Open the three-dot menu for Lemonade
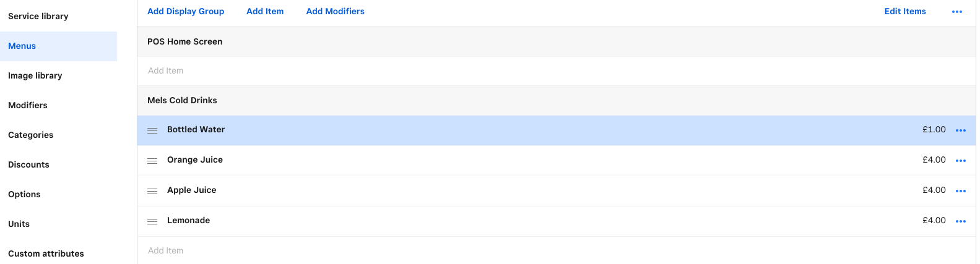 (960, 221)
